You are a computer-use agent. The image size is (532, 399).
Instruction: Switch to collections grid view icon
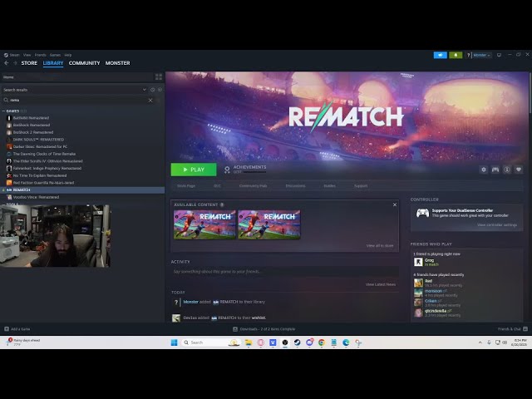tap(159, 77)
